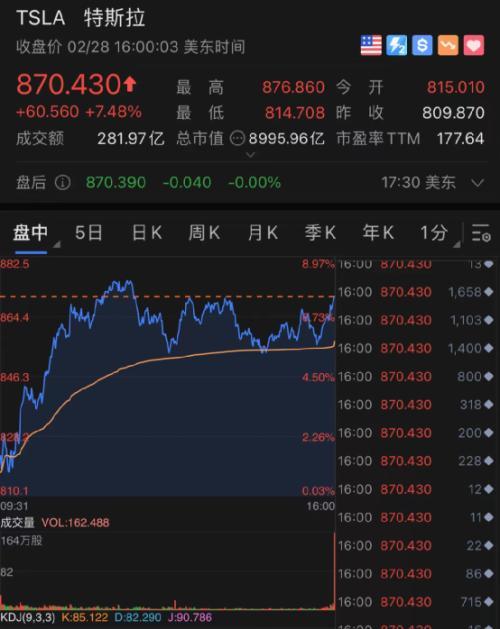This screenshot has height=629, width=500.
Task: Tap the 8.97% percent axis label
Action: pyautogui.click(x=318, y=264)
